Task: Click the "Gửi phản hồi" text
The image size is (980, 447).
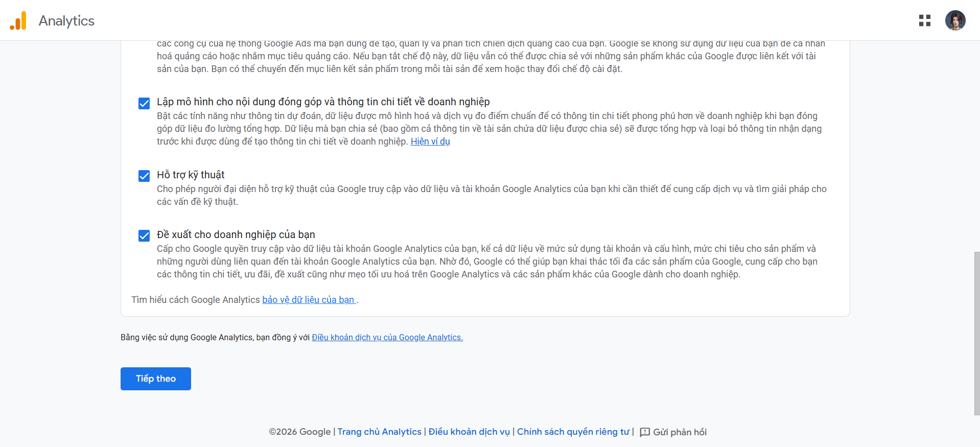Action: click(680, 432)
